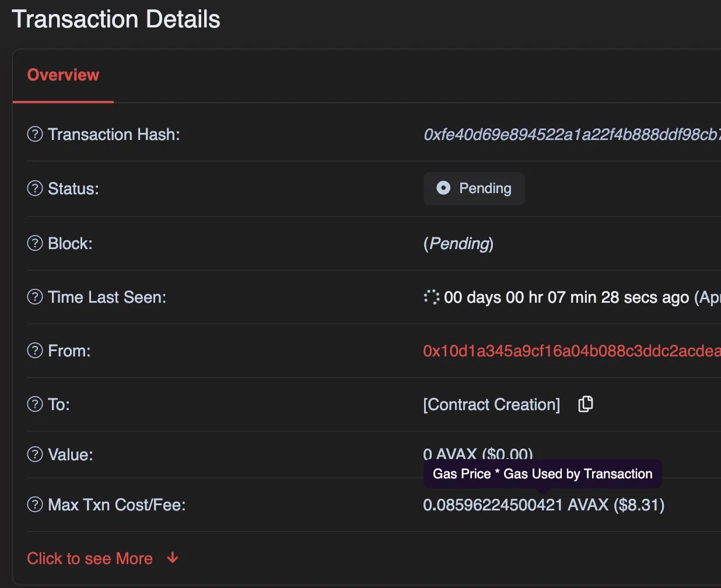Click the Max Txn Cost/Fee label
This screenshot has height=588, width=721.
point(117,505)
